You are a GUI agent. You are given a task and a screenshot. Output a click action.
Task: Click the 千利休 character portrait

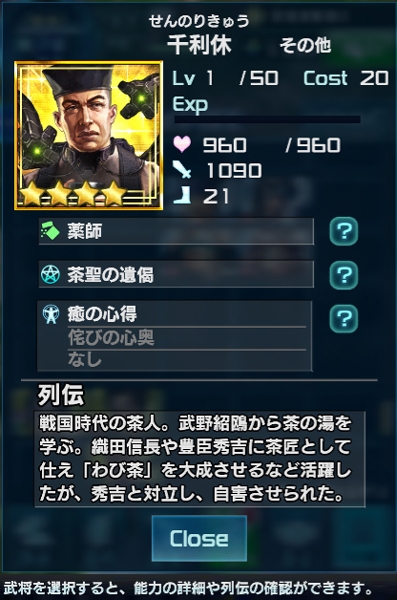tap(88, 135)
